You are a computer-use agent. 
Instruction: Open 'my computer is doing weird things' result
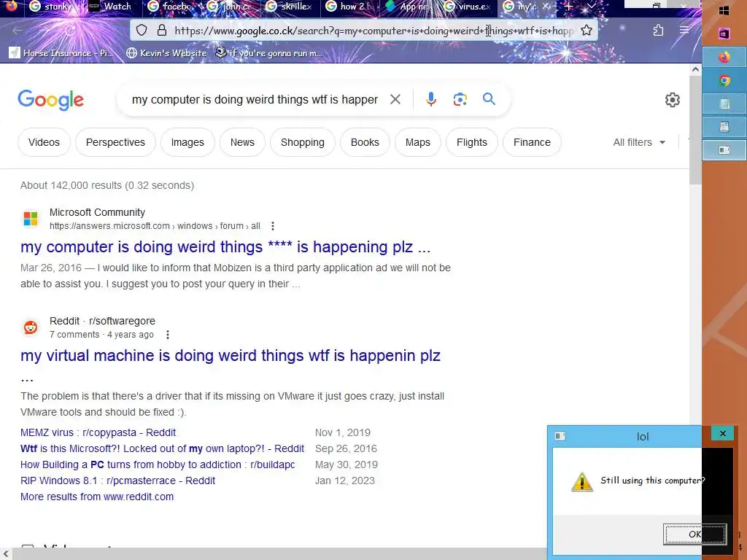click(225, 247)
